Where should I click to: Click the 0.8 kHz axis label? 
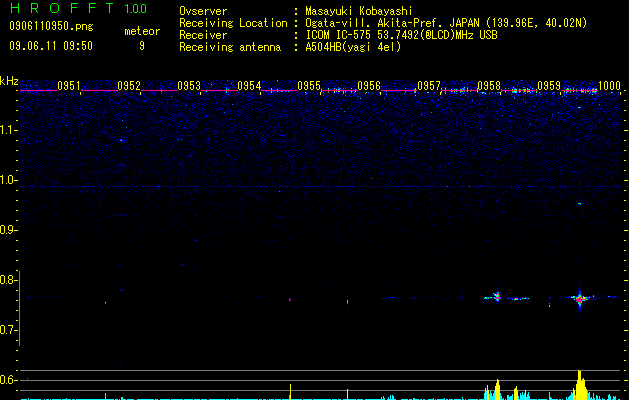click(x=9, y=280)
